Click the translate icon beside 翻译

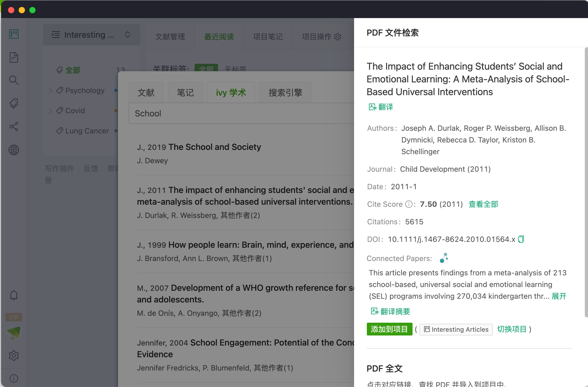pos(372,107)
